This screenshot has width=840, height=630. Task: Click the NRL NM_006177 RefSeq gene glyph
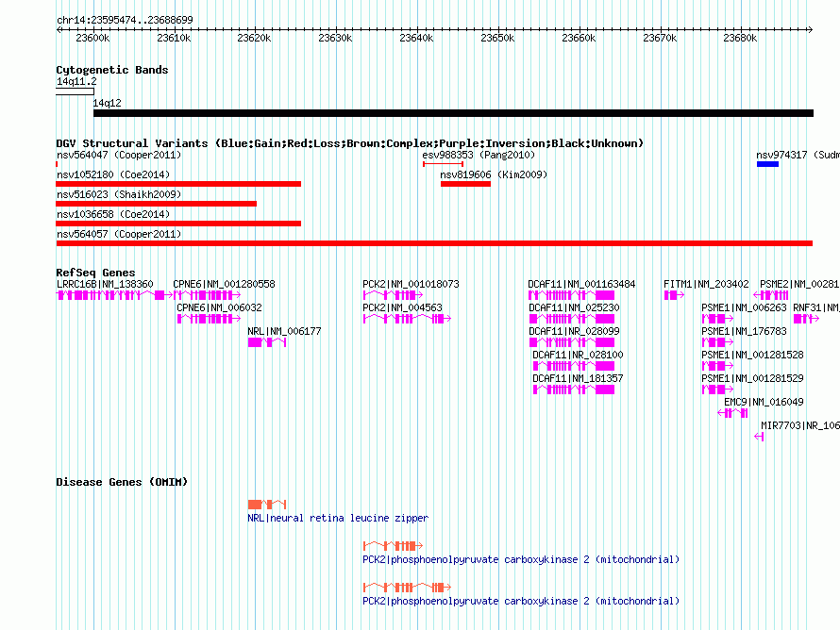267,342
